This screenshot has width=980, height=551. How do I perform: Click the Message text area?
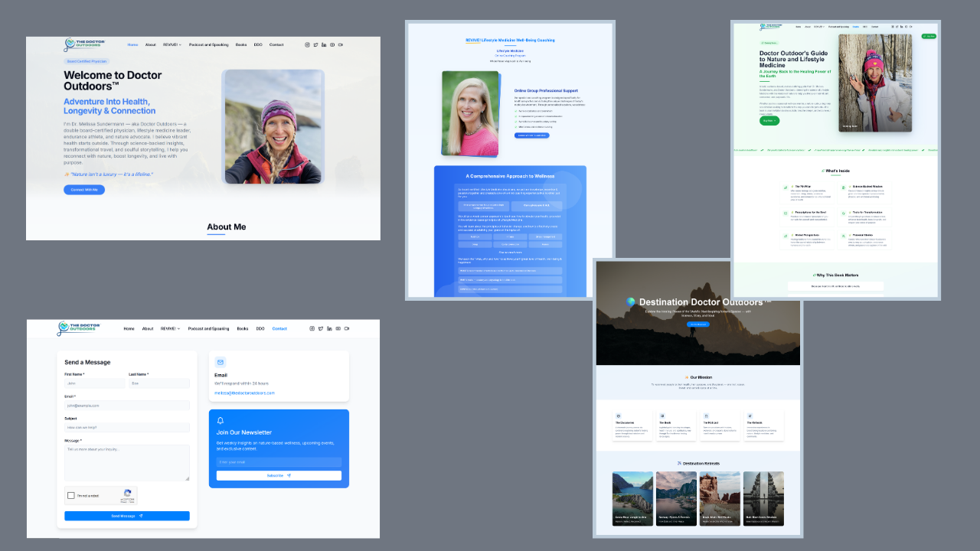pyautogui.click(x=126, y=463)
